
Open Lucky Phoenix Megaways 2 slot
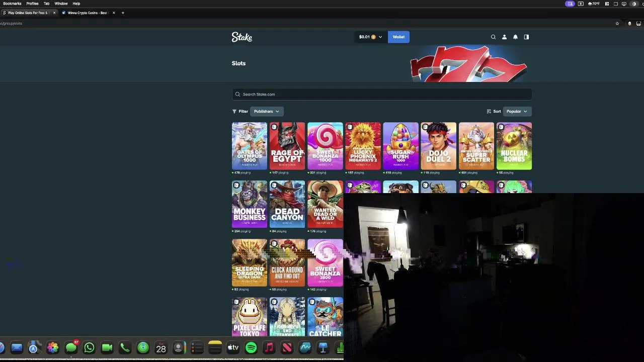pos(363,146)
